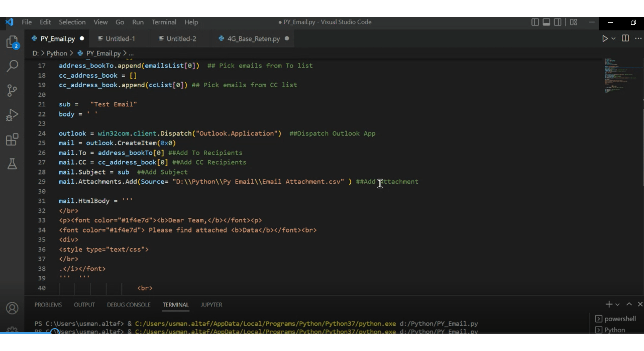The image size is (644, 351).
Task: Click line number 29 in gutter
Action: click(x=42, y=182)
